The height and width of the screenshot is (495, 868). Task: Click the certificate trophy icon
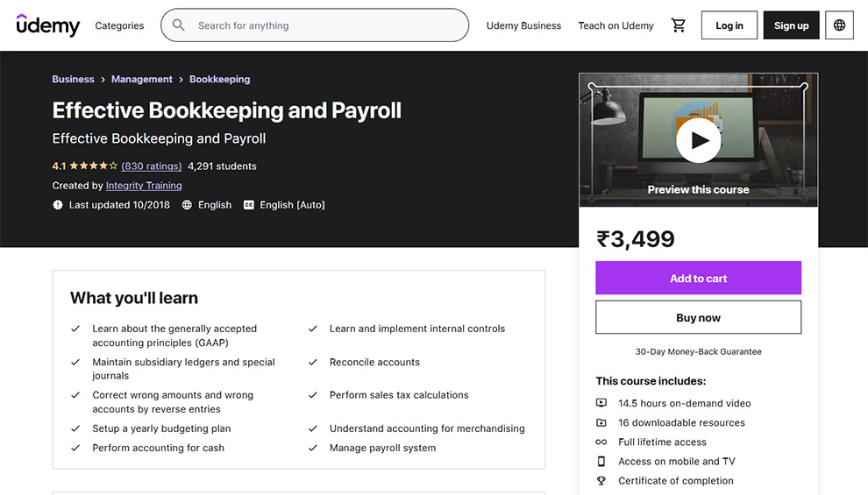pos(601,481)
